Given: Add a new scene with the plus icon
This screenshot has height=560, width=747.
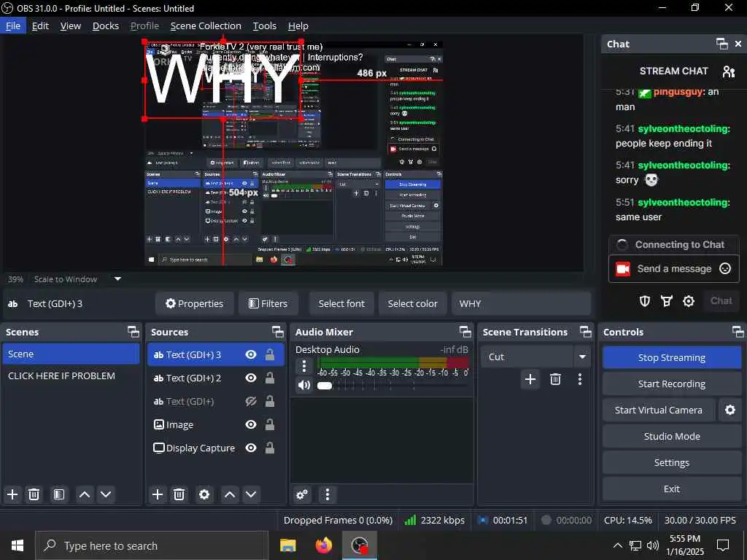Looking at the screenshot, I should 12,494.
